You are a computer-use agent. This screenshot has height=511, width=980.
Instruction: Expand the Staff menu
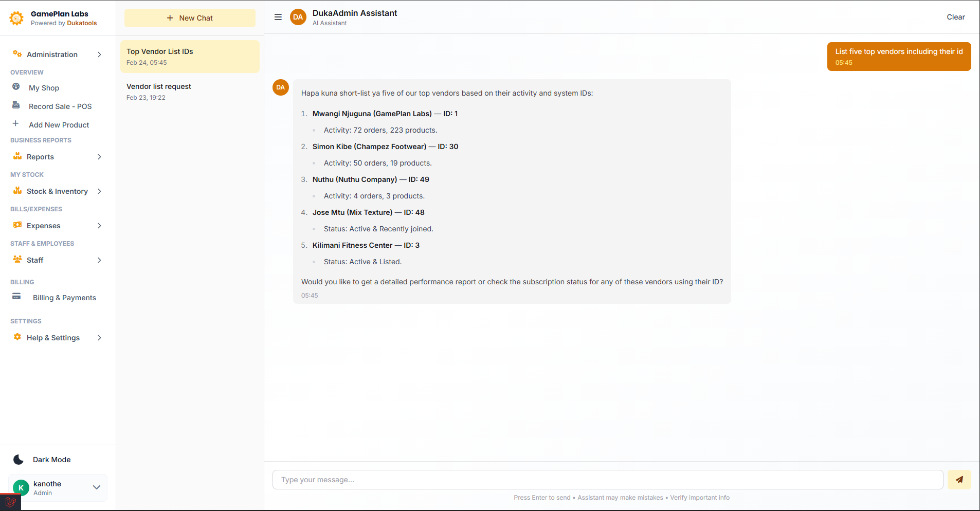pyautogui.click(x=57, y=260)
